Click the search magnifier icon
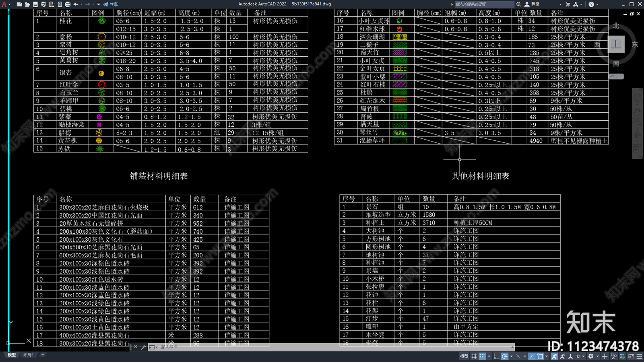 (518, 4)
